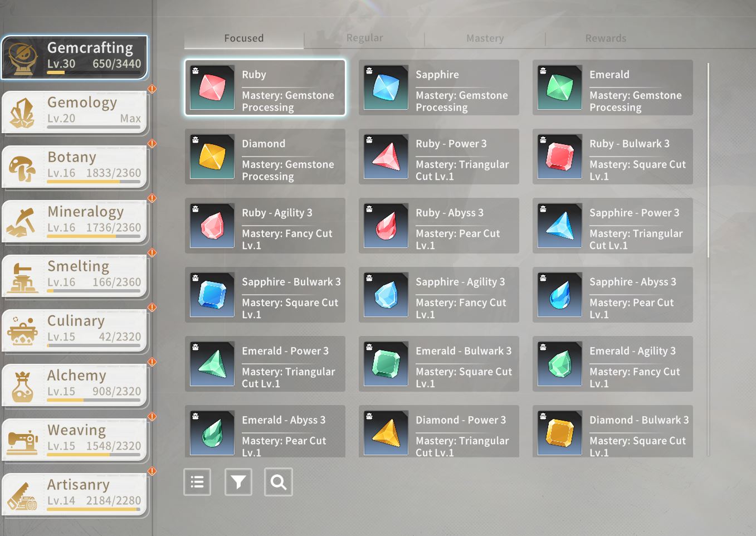Open the Artisanry Lv.14 profession

coord(75,495)
